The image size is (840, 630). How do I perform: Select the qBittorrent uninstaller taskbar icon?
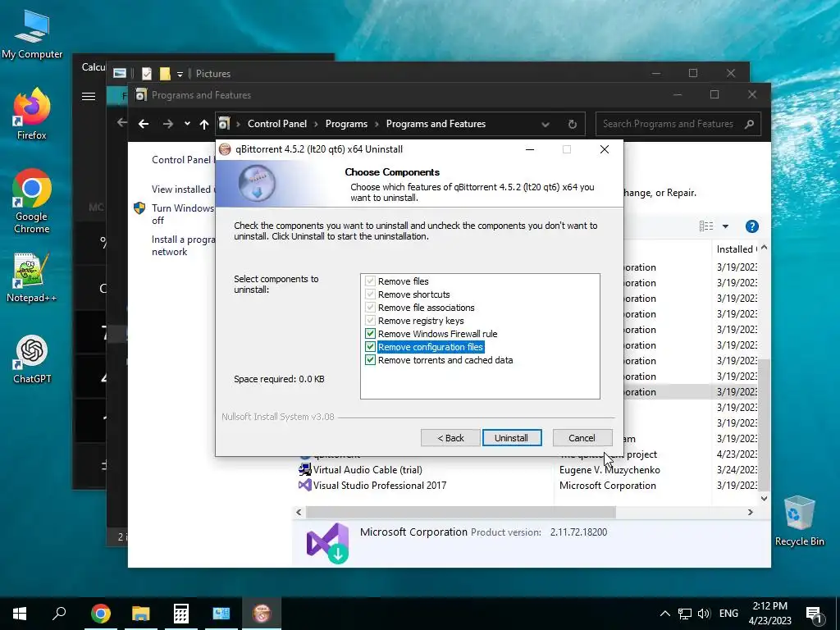point(262,614)
